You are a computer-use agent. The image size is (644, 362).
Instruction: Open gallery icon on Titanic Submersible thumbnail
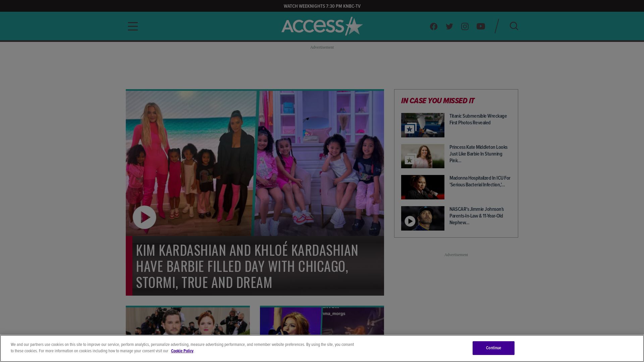tap(410, 128)
